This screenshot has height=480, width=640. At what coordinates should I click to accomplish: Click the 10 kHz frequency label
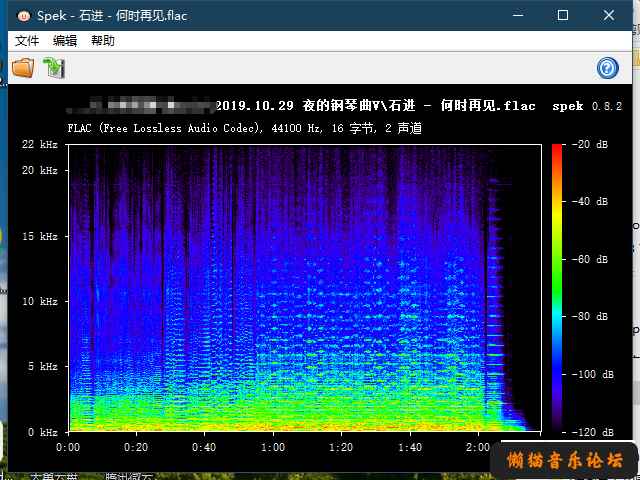coord(40,301)
